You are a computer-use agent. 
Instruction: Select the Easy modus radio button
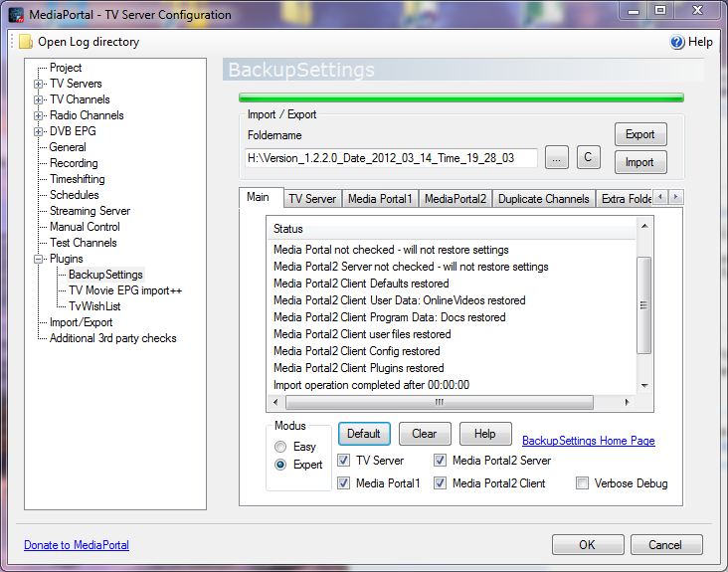280,447
